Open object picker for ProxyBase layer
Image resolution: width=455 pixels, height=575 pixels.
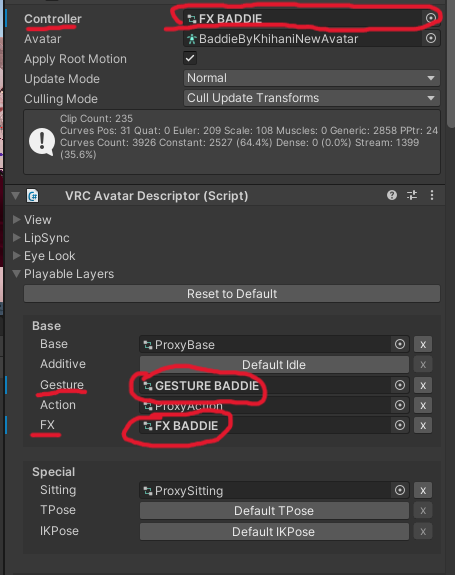tap(400, 344)
